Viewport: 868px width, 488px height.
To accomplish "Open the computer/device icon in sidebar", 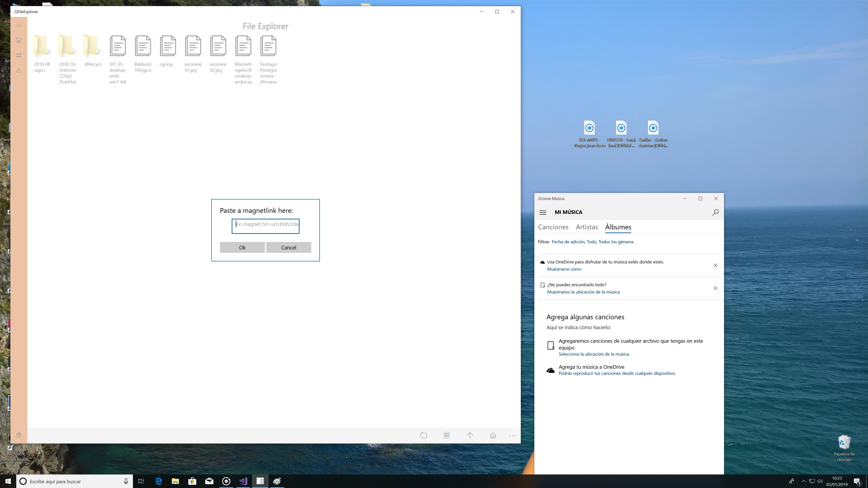I will [x=19, y=40].
